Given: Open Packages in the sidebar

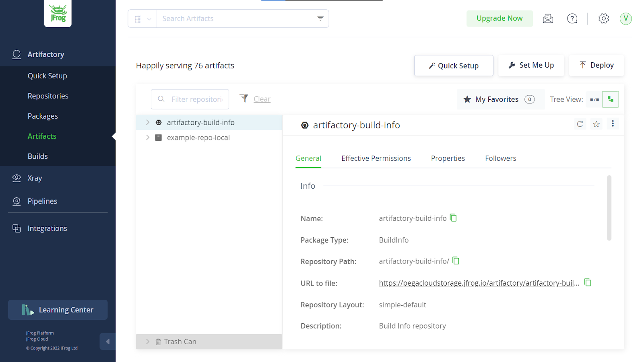Looking at the screenshot, I should coord(43,116).
